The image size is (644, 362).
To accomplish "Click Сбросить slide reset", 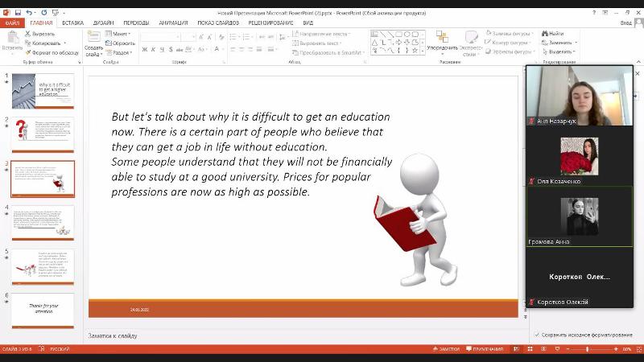I will [120, 43].
